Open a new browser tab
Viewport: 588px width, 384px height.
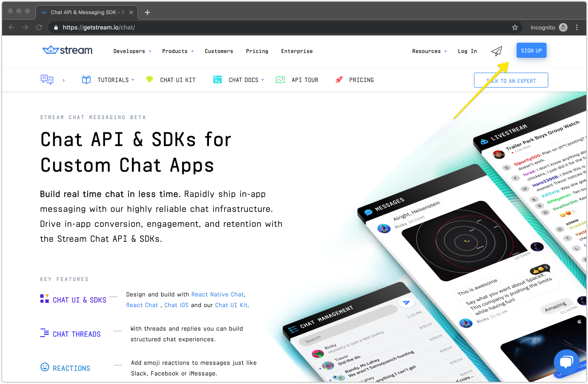[147, 12]
